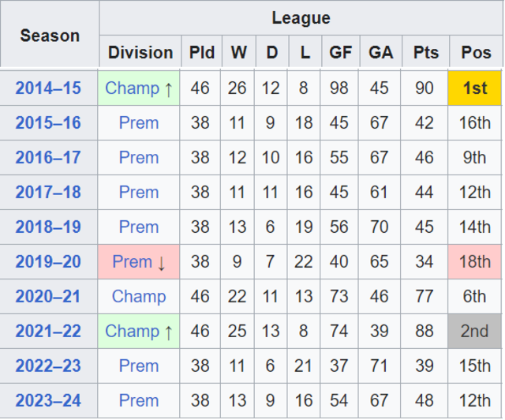This screenshot has width=505, height=420.
Task: Click Champ link in 2014–15 row
Action: click(133, 88)
